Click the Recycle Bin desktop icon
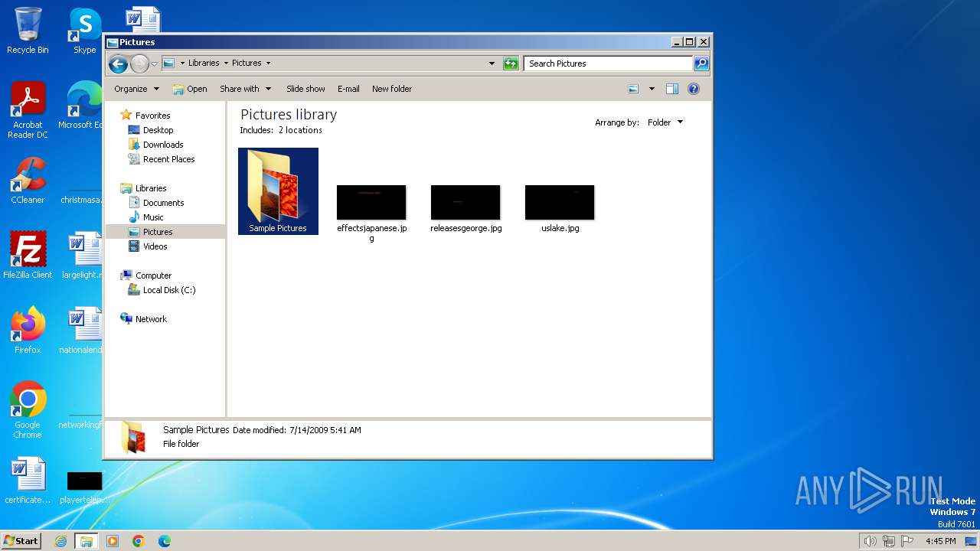980x551 pixels. (x=28, y=31)
